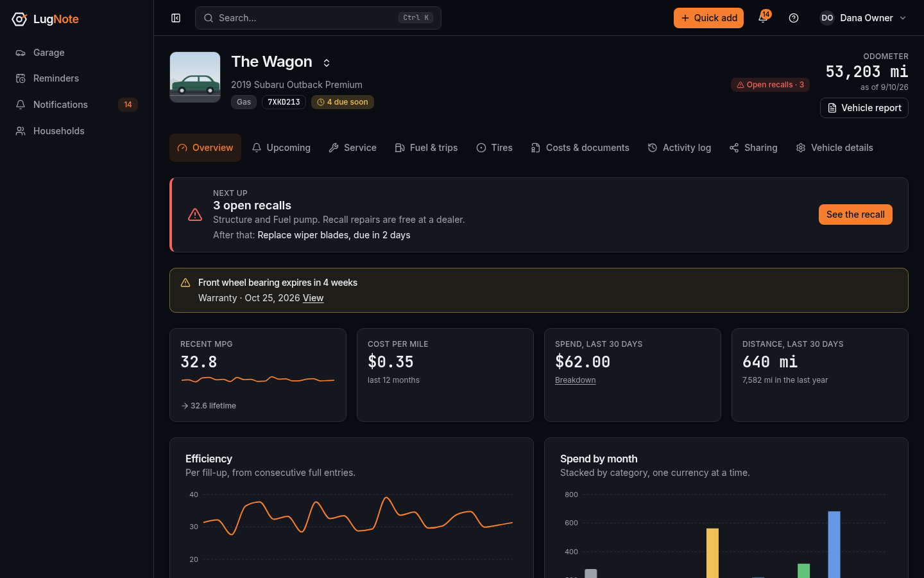The height and width of the screenshot is (578, 924).
Task: Click the $62.00 spend value
Action: pyautogui.click(x=583, y=362)
